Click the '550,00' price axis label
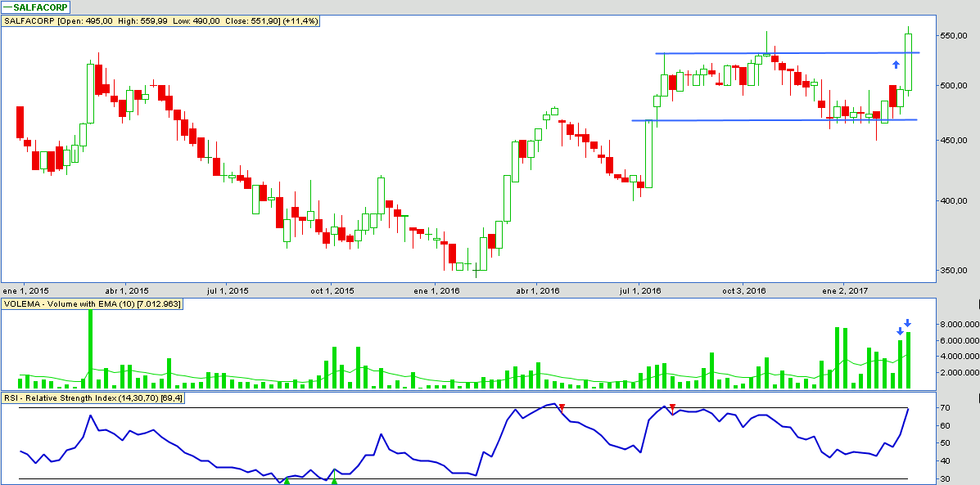Screen dimensions: 980x485 click(x=955, y=36)
